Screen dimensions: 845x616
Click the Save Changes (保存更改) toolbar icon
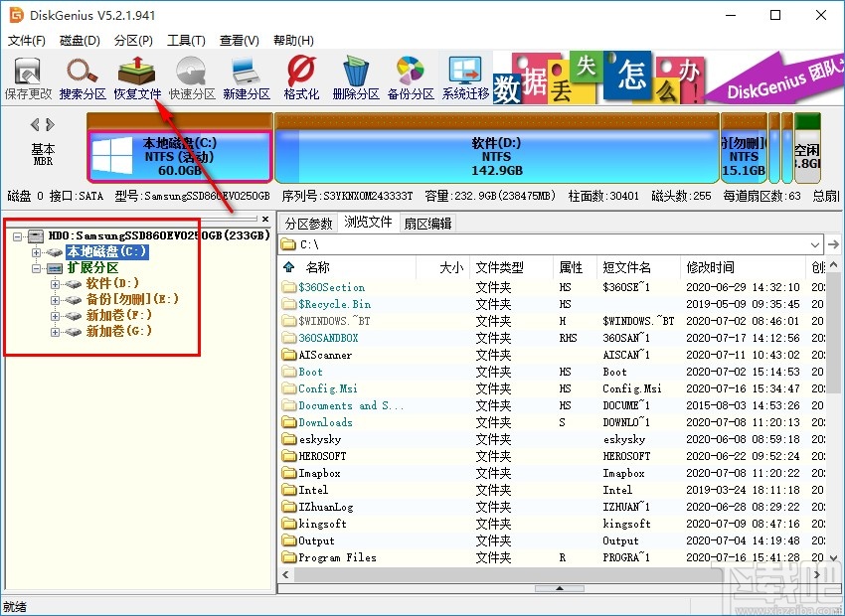pyautogui.click(x=28, y=78)
